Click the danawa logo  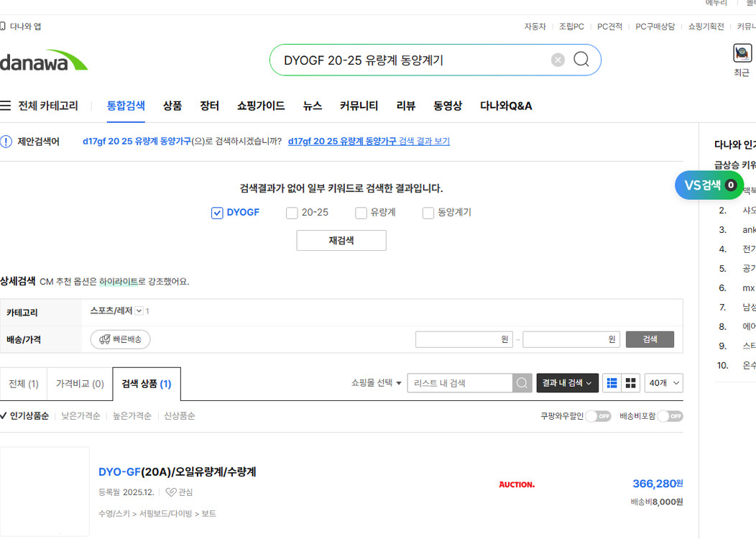click(43, 61)
